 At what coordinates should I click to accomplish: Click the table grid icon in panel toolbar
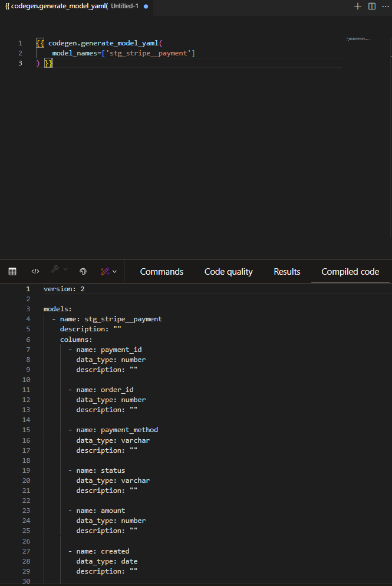coord(12,271)
